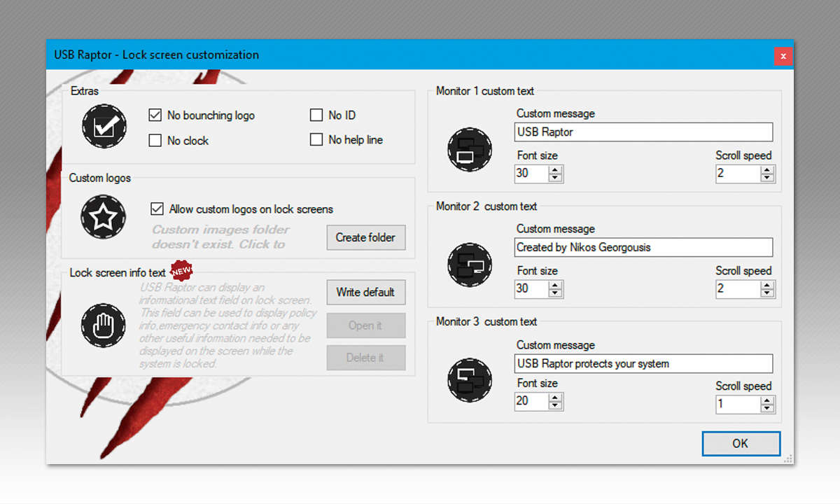Click the Lock screen info hand icon
The height and width of the screenshot is (504, 840).
(x=104, y=326)
